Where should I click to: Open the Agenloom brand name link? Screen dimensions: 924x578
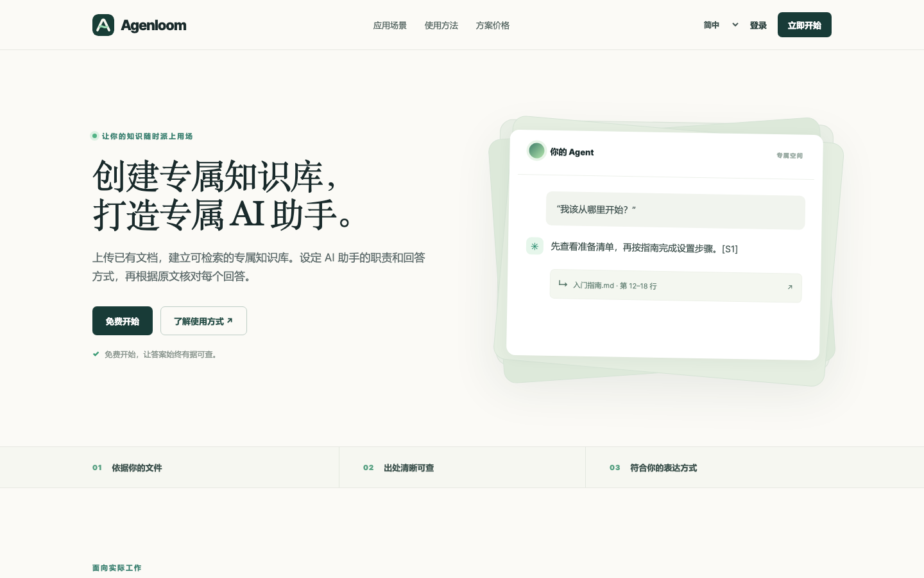click(x=153, y=25)
